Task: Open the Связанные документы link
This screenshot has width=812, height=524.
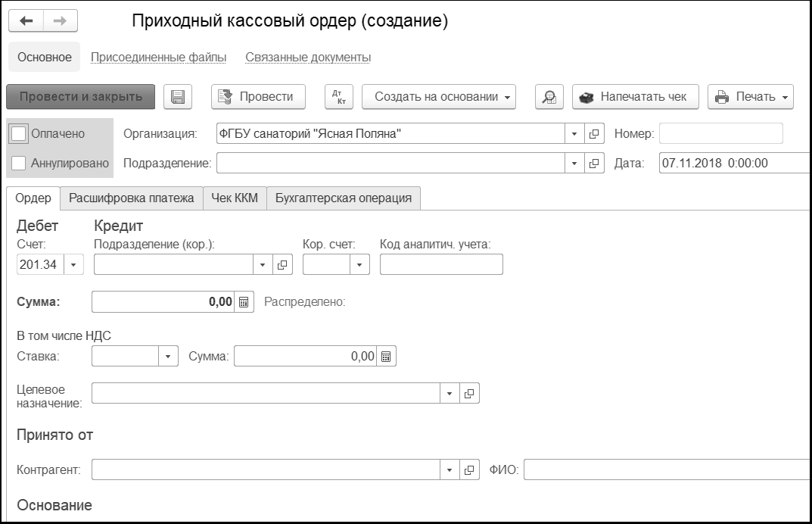Action: 308,57
